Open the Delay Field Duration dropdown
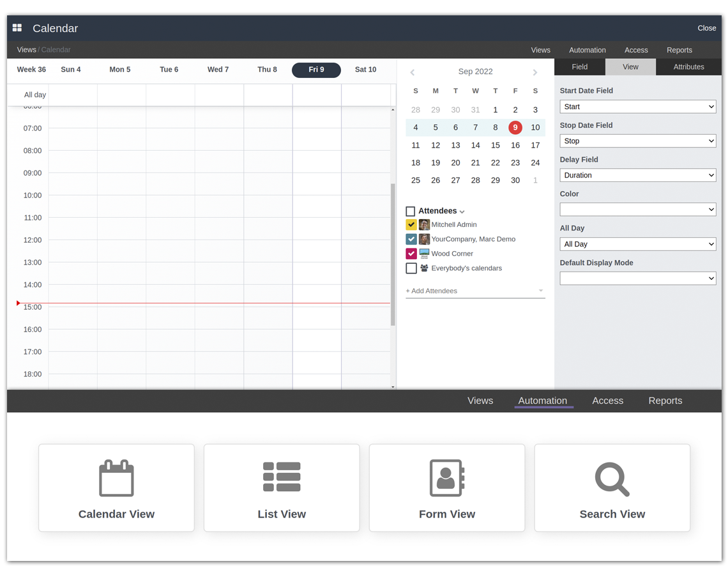728x575 pixels. click(x=637, y=175)
